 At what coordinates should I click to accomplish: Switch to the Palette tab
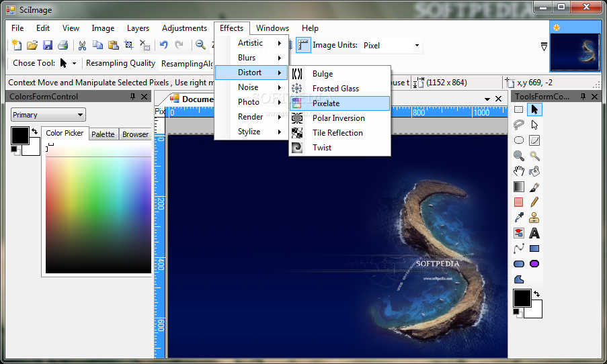103,134
